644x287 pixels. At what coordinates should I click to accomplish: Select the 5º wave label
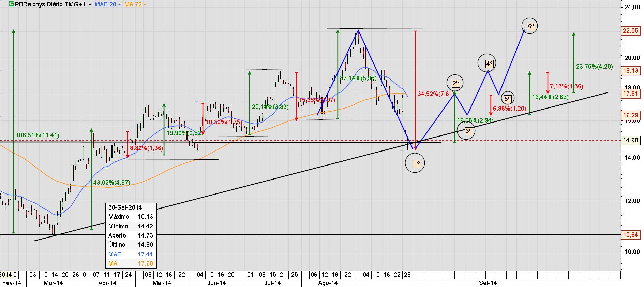click(x=507, y=99)
